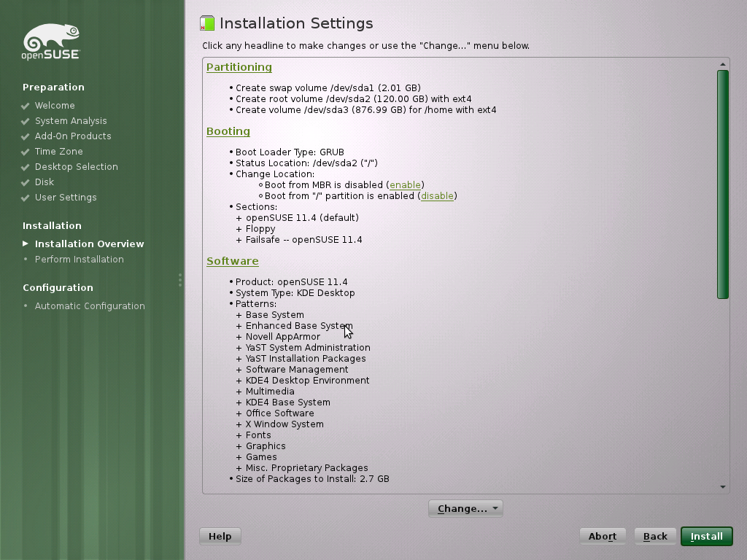Image resolution: width=747 pixels, height=560 pixels.
Task: Start installation with the Install button
Action: (706, 536)
